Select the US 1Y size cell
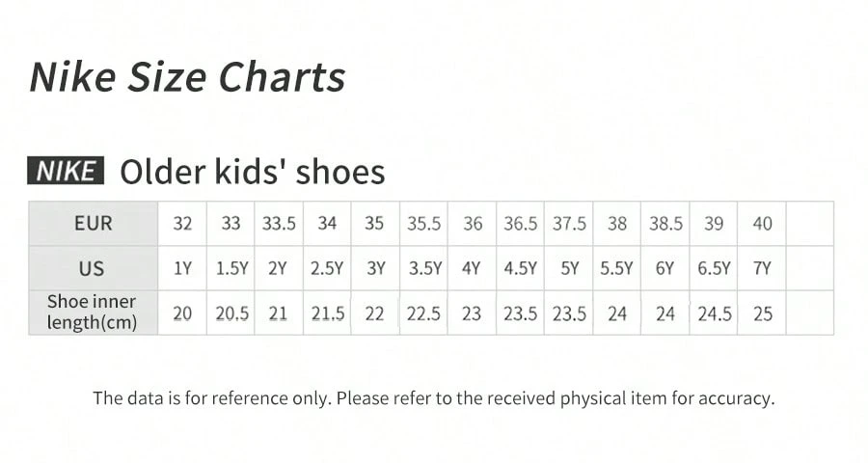 coord(182,268)
